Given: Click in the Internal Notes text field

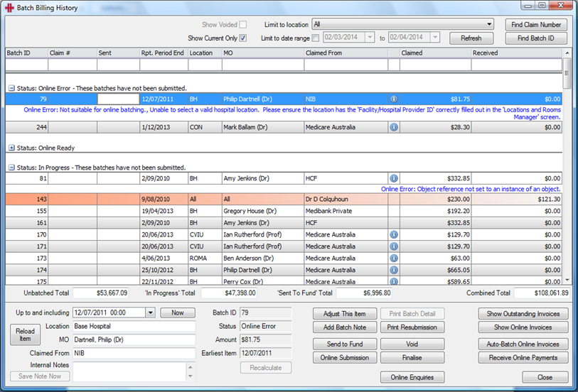Looking at the screenshot, I should [129, 371].
